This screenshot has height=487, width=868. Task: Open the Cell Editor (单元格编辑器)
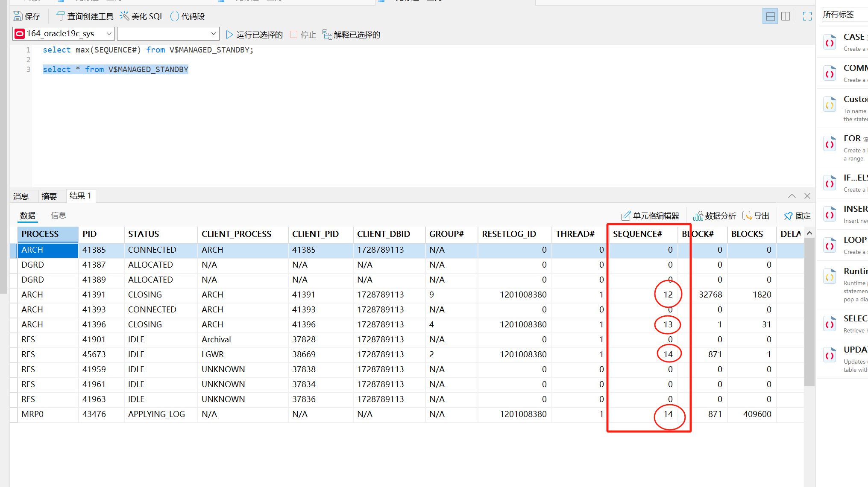click(650, 216)
